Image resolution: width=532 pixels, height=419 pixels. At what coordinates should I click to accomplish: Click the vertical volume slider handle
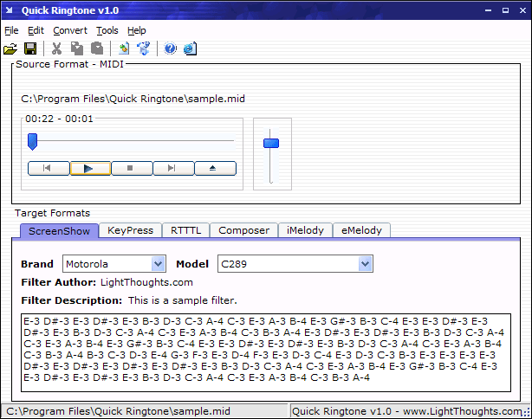[x=271, y=144]
